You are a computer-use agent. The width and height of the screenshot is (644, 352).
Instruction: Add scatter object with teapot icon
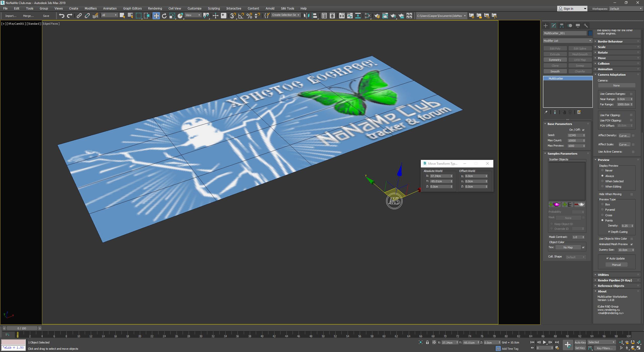554,204
